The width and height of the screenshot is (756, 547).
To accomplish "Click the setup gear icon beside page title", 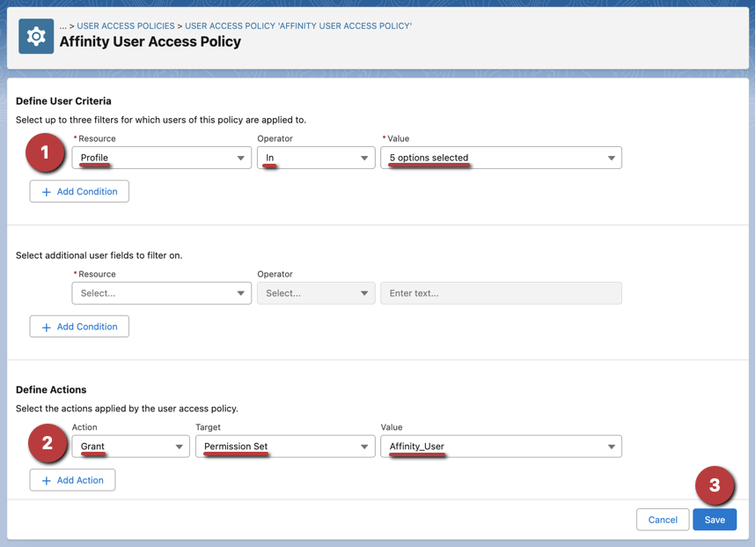I will coord(36,36).
